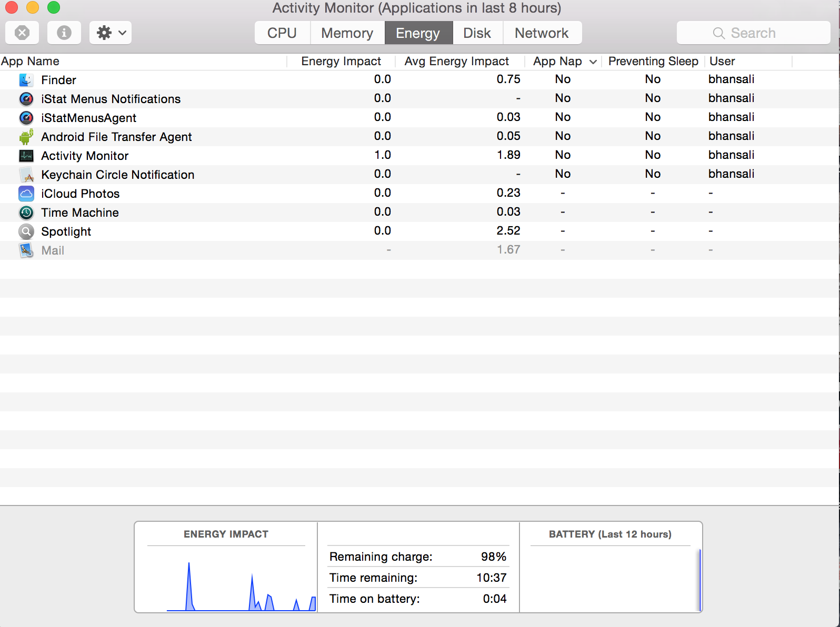Click Activity Monitor's 1.0 energy impact

(383, 155)
